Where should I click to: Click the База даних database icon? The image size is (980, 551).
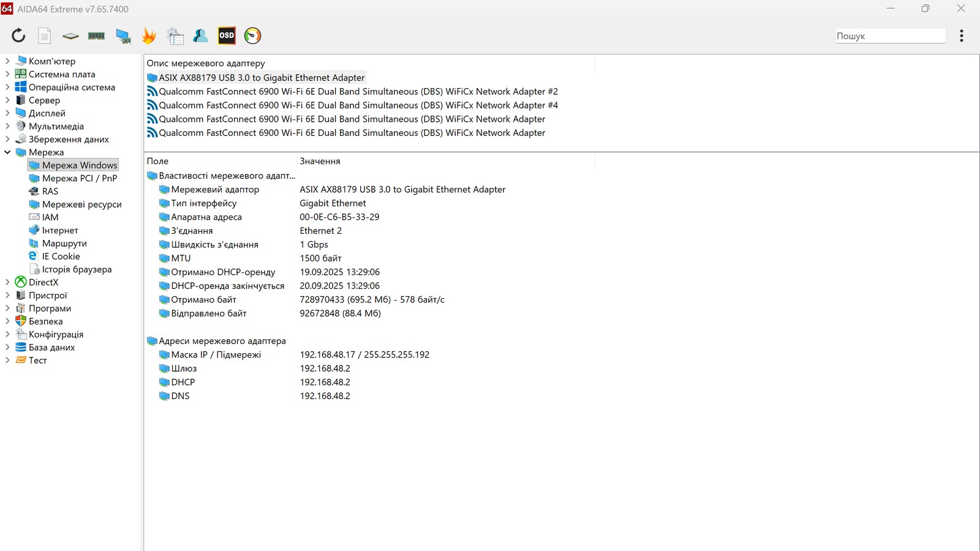[x=21, y=347]
